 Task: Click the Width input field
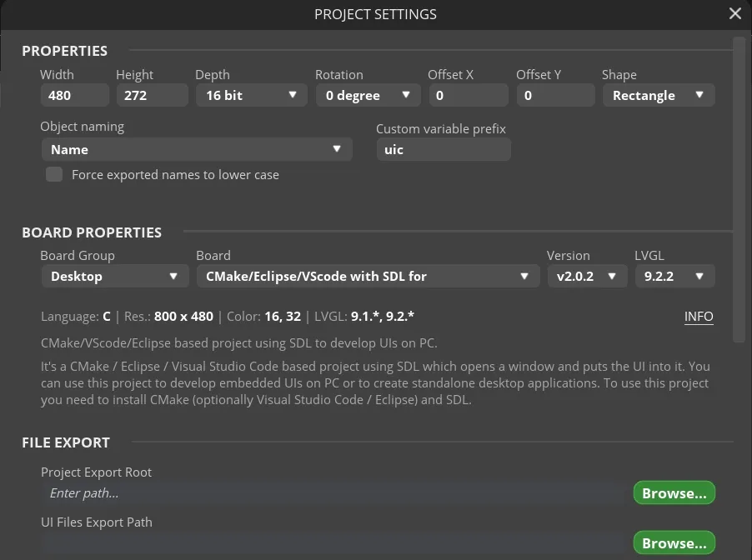[75, 95]
